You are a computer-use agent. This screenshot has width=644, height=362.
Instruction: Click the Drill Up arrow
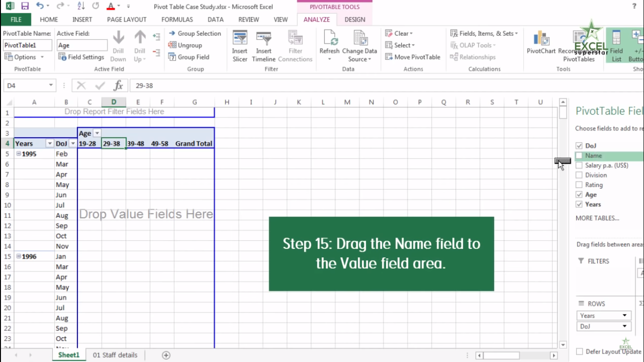(x=140, y=46)
